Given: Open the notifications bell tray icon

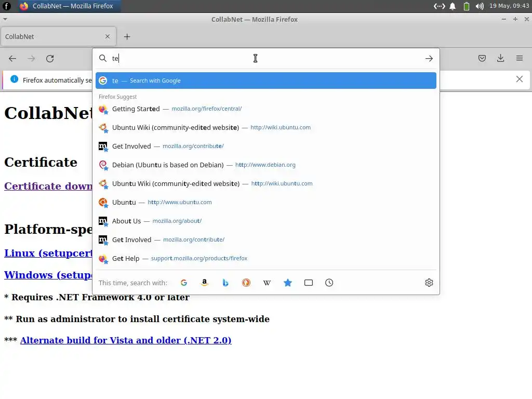Looking at the screenshot, I should click(x=453, y=6).
